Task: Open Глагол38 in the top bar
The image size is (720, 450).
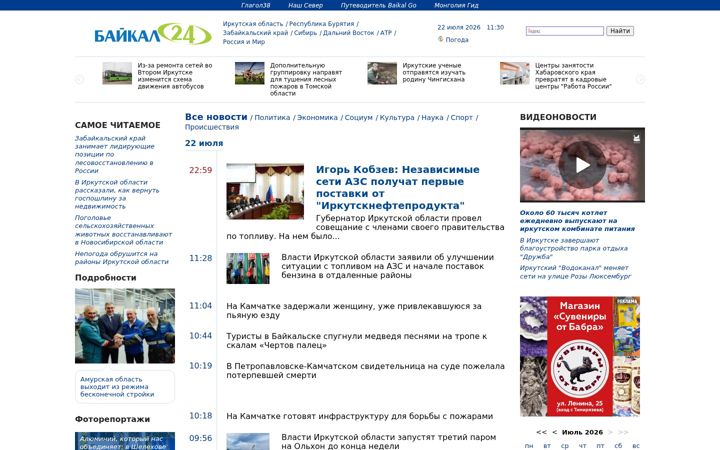Action: click(x=255, y=5)
